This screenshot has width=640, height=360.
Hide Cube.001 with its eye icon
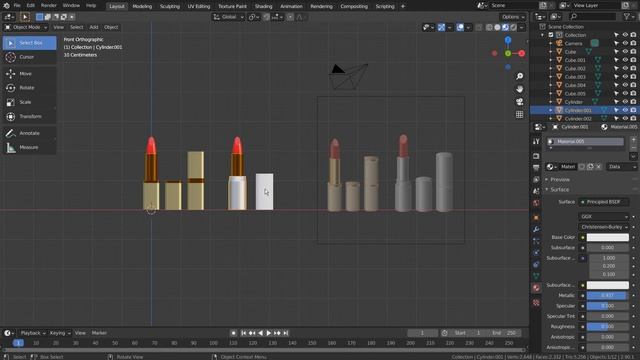[625, 60]
